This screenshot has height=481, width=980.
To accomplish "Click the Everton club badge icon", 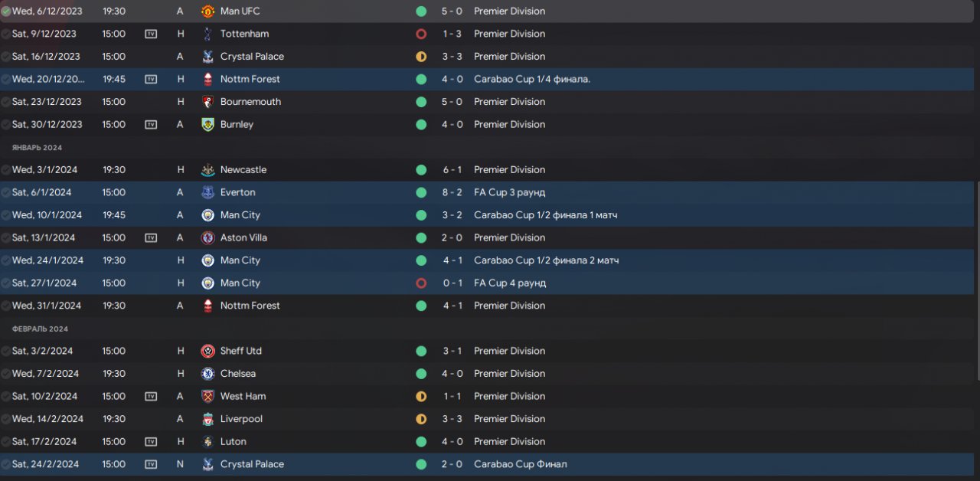I will pos(207,192).
